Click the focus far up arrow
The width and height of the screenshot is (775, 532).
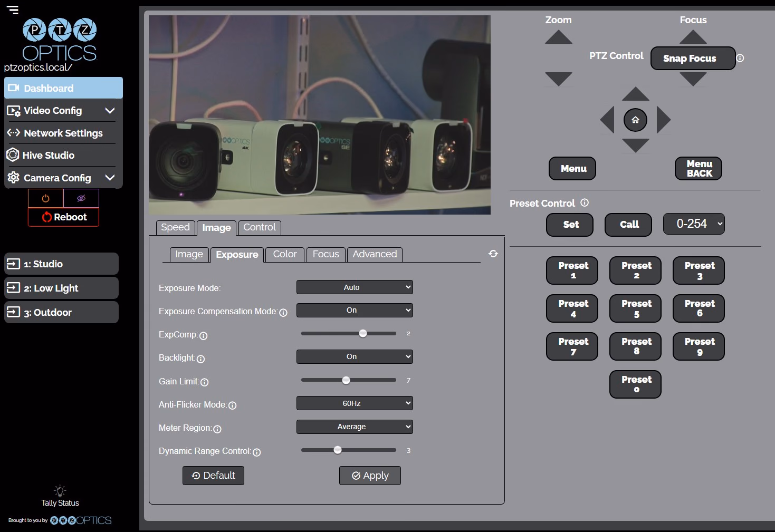tap(693, 37)
